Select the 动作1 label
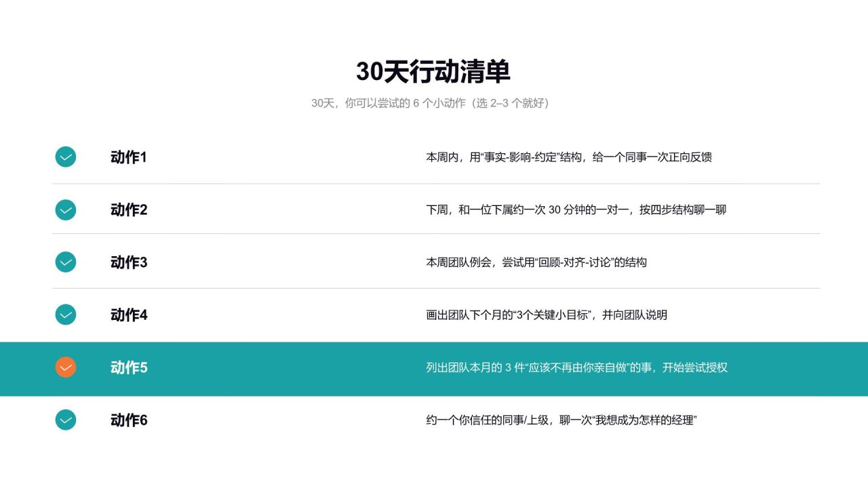 (x=129, y=157)
